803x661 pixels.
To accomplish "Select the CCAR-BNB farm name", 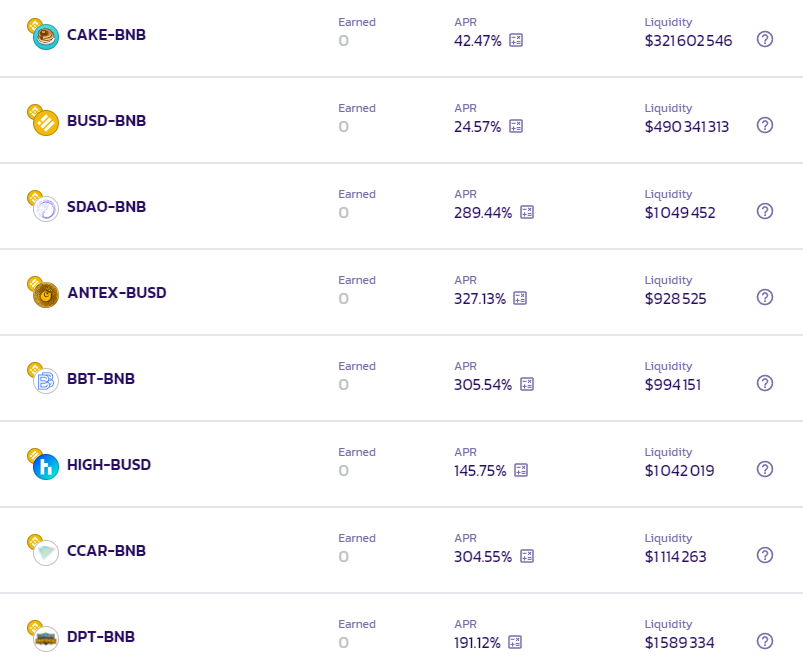I will click(107, 551).
